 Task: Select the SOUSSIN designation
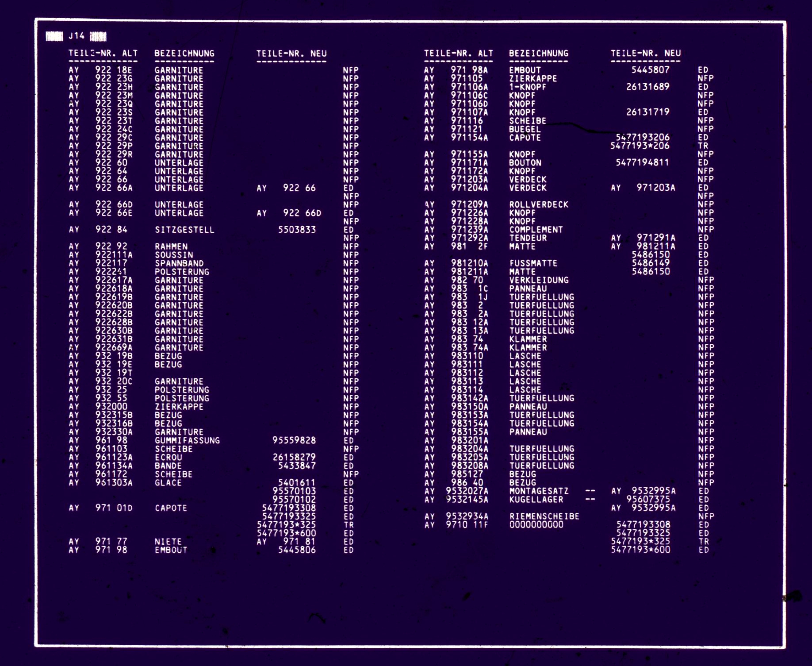[174, 255]
